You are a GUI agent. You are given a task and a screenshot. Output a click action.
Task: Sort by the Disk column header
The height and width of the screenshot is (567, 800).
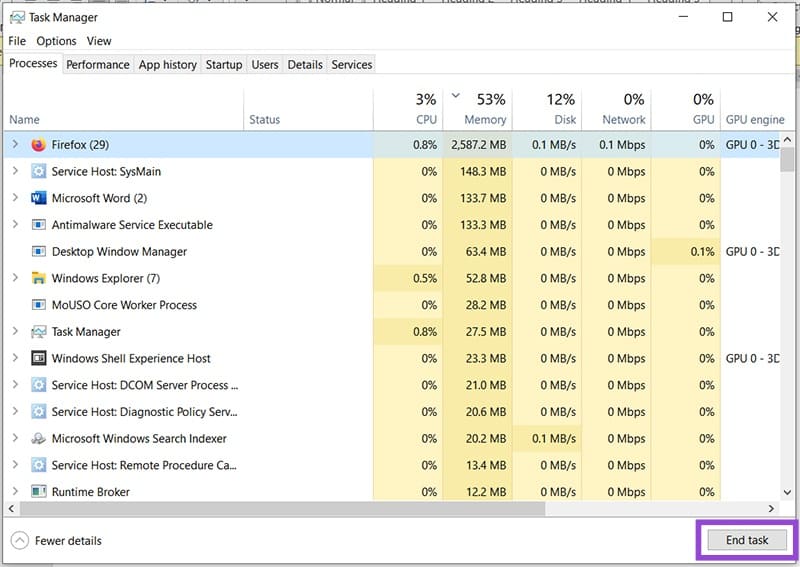[x=547, y=109]
